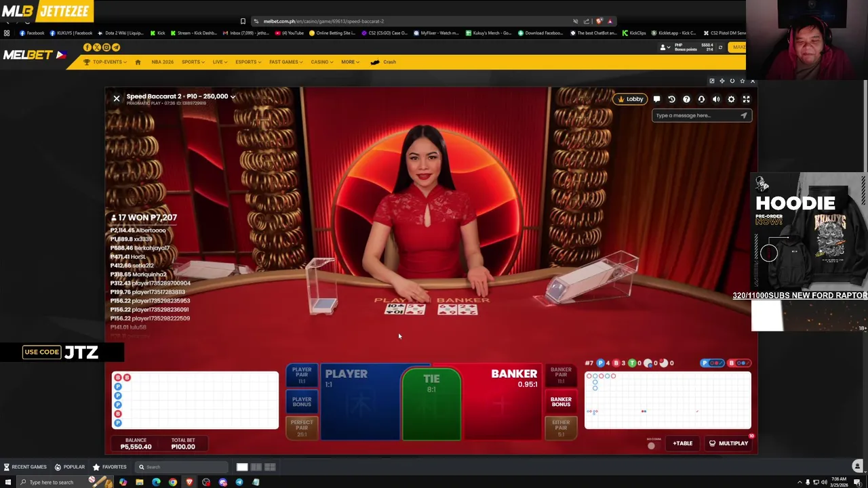Open Melbet Telegram social icon
868x488 pixels.
[116, 47]
